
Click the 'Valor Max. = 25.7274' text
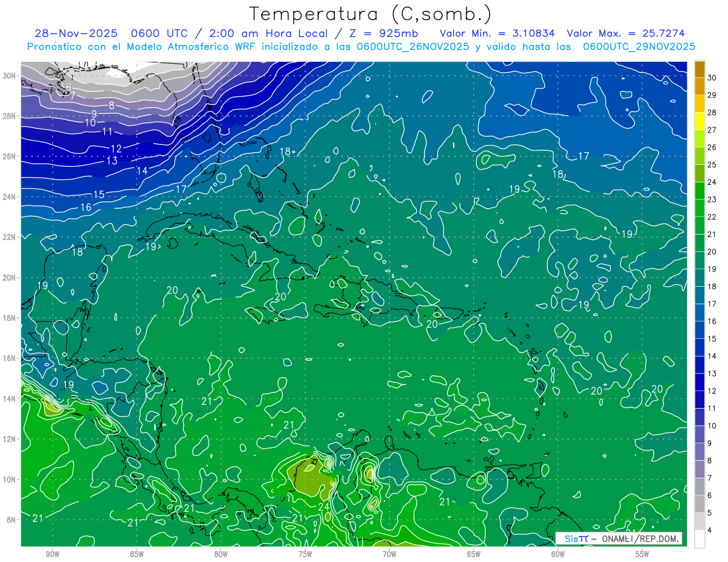pyautogui.click(x=626, y=33)
